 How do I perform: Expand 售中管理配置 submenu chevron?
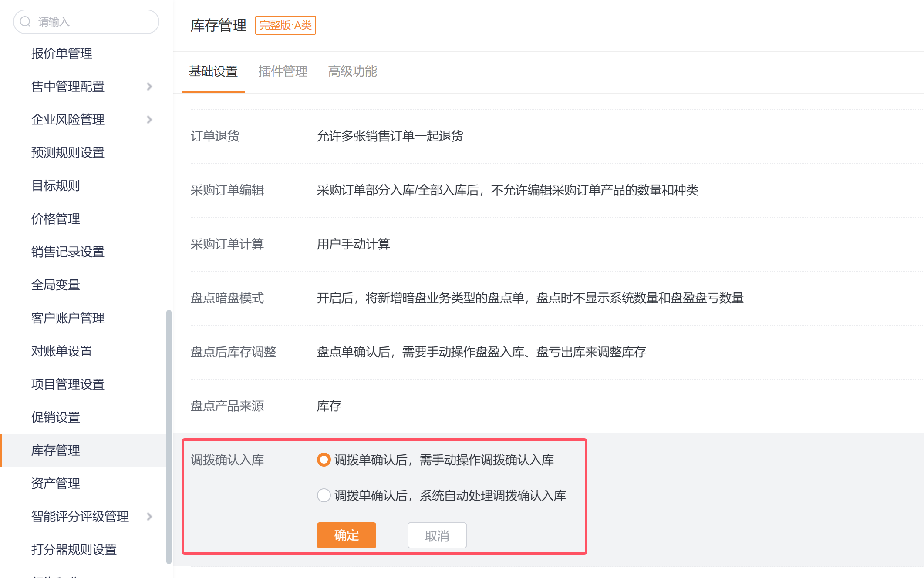pyautogui.click(x=149, y=87)
